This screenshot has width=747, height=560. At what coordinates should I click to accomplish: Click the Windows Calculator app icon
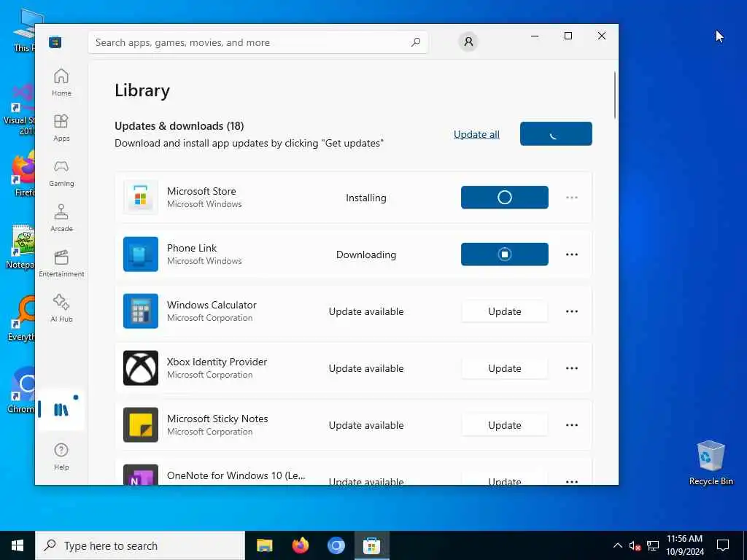tap(141, 311)
